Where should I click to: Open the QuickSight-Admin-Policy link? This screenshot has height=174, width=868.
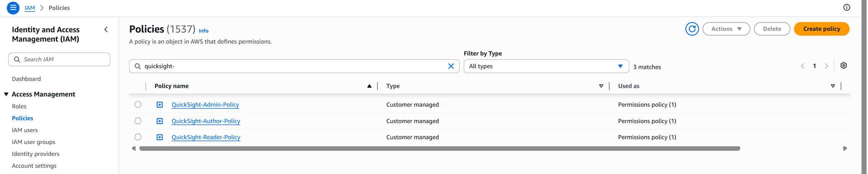click(x=205, y=105)
